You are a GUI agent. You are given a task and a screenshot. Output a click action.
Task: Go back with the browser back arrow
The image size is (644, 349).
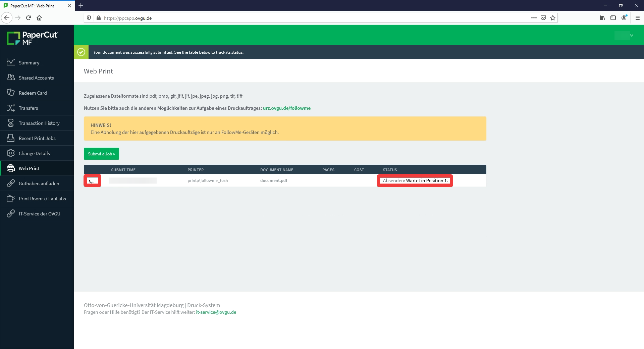pyautogui.click(x=7, y=18)
